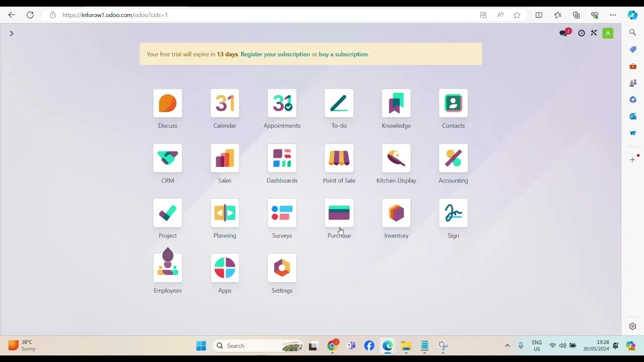Open Copilot in the browser toolbar
Image resolution: width=644 pixels, height=362 pixels.
[x=632, y=15]
